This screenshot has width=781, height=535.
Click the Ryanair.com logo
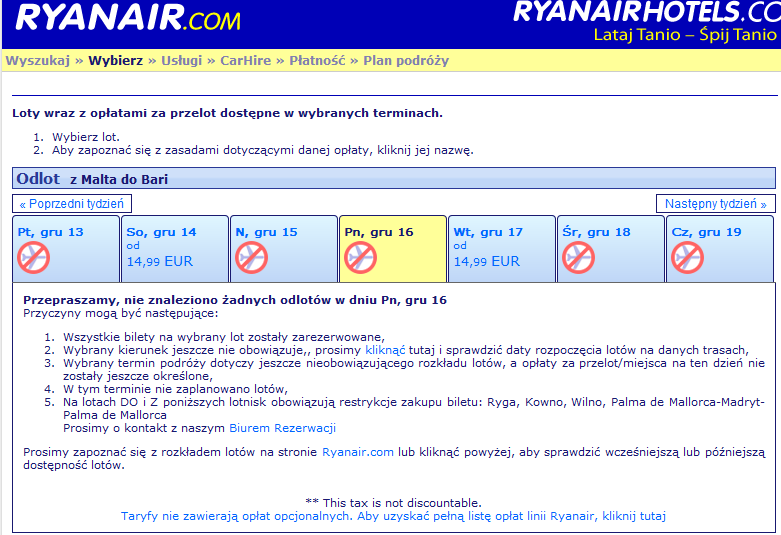pos(128,18)
